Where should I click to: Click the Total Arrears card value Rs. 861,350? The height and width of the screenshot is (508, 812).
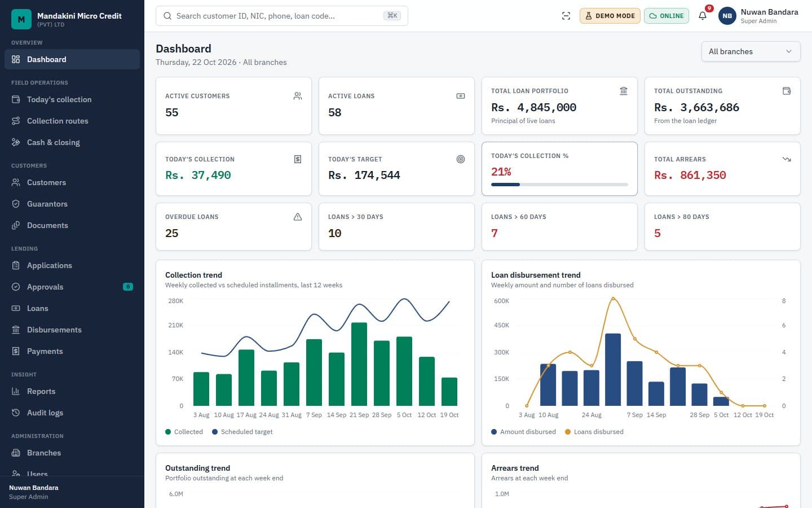690,175
